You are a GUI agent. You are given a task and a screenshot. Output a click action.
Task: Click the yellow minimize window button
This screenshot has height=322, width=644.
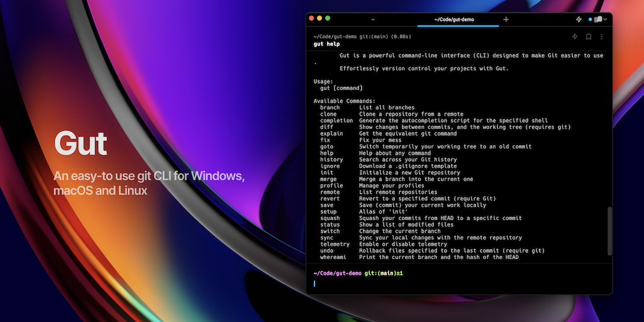tap(319, 19)
